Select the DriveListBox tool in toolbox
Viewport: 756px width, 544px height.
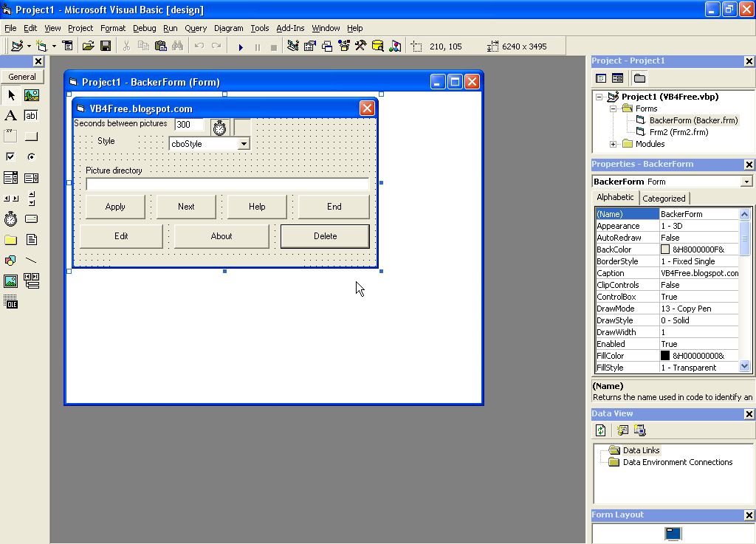point(31,219)
